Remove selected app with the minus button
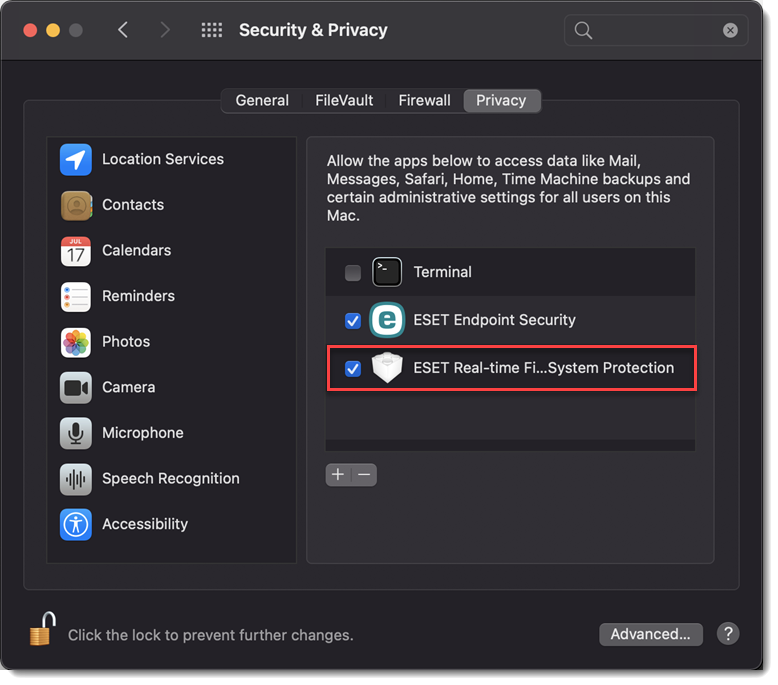 pyautogui.click(x=364, y=475)
